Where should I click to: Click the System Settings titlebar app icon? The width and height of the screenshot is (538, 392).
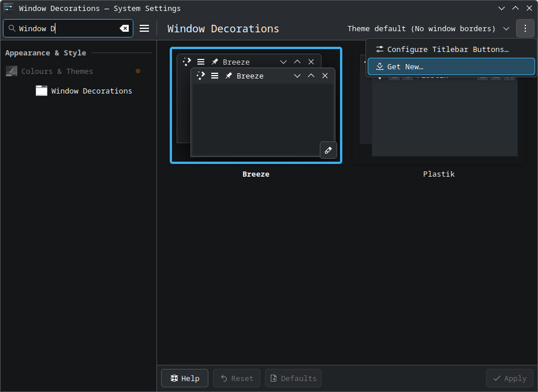pyautogui.click(x=9, y=8)
